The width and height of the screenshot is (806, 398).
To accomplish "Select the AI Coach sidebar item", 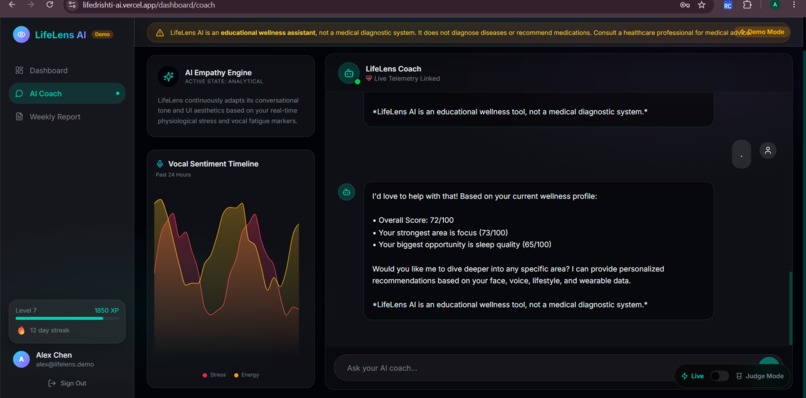I will [67, 94].
